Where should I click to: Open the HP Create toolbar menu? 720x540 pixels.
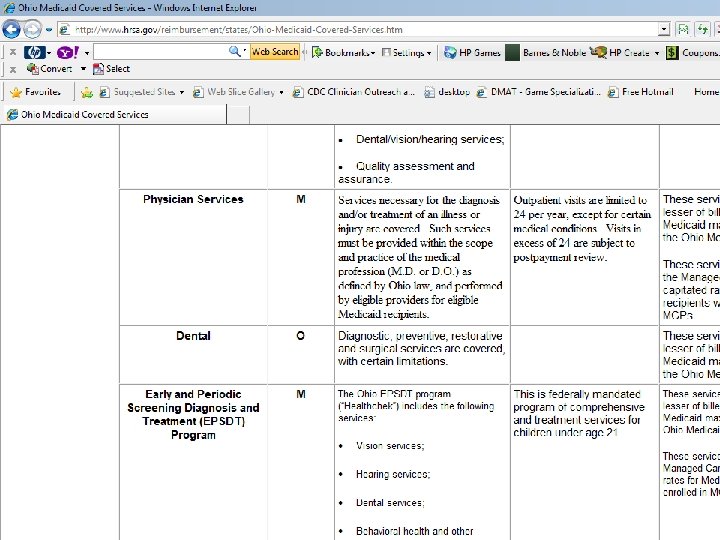pyautogui.click(x=624, y=52)
